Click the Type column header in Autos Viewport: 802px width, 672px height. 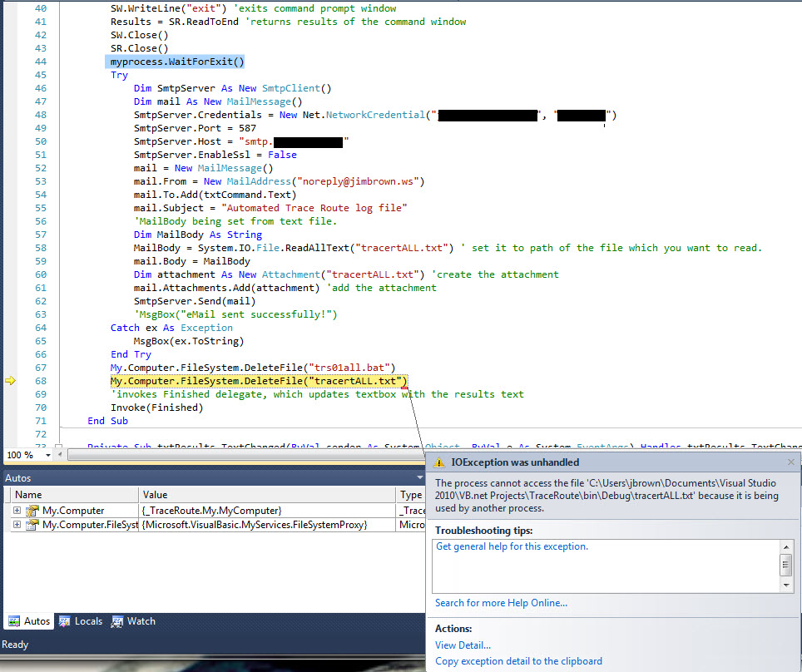coord(411,495)
